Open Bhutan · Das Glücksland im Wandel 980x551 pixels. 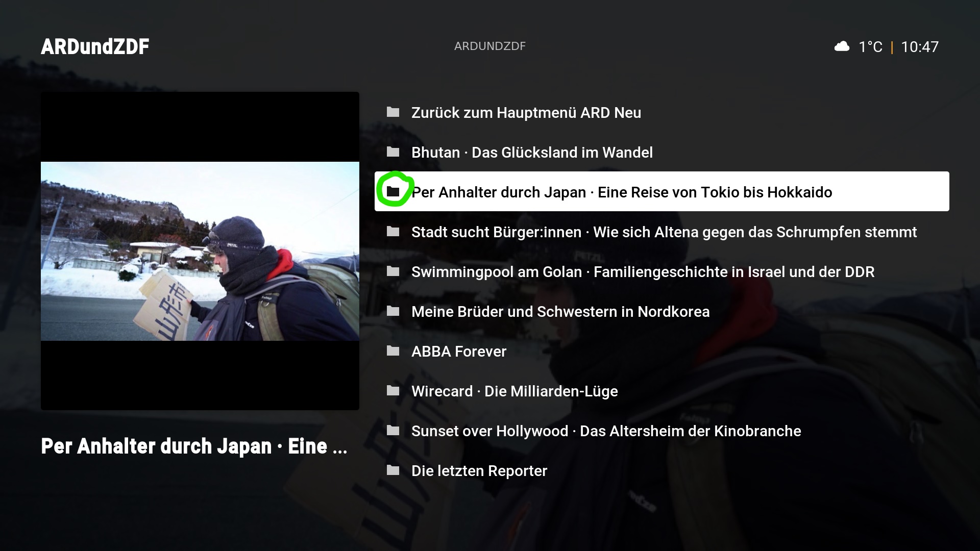pyautogui.click(x=662, y=152)
